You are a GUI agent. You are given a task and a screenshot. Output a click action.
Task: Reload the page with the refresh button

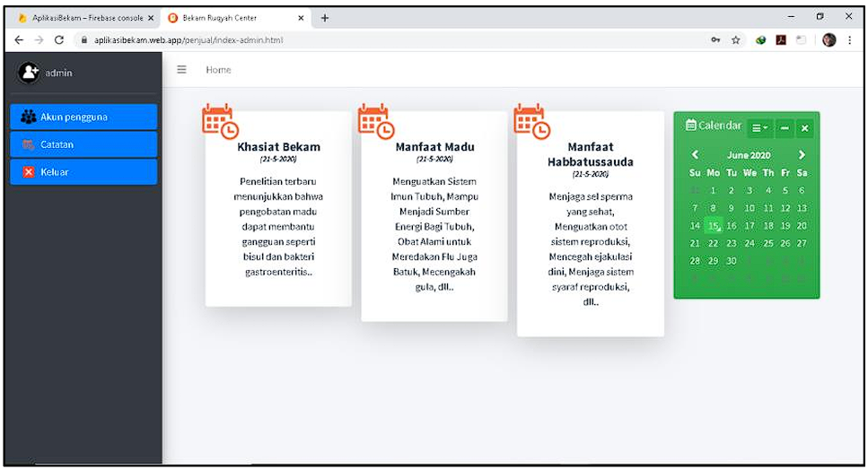coord(59,40)
